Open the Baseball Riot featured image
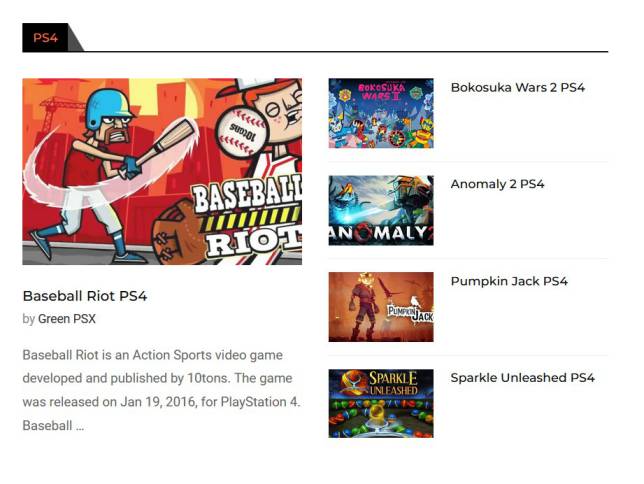The image size is (644, 484). tap(162, 172)
